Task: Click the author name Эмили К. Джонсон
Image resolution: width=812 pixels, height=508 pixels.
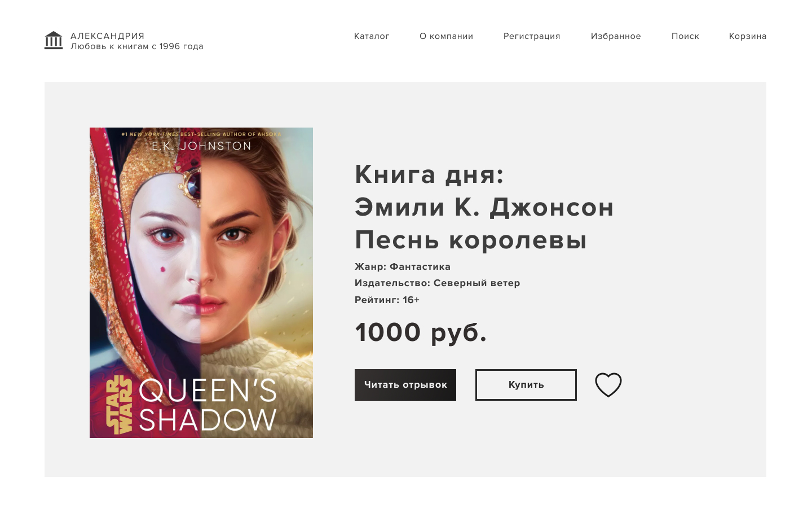Action: [x=484, y=207]
